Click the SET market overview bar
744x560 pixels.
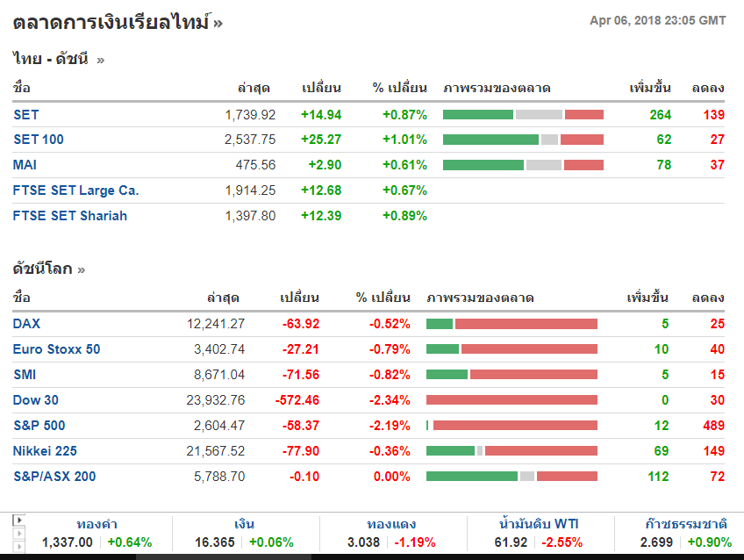pyautogui.click(x=523, y=114)
